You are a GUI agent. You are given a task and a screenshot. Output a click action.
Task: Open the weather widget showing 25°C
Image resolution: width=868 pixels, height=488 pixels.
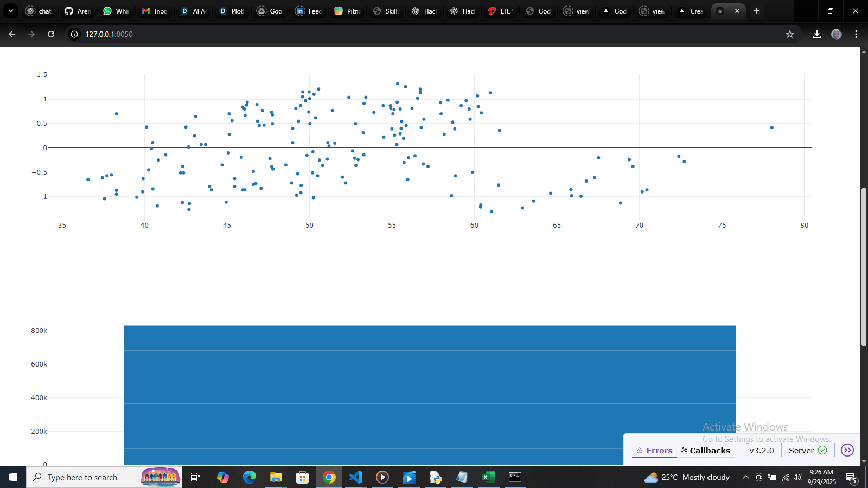[687, 477]
